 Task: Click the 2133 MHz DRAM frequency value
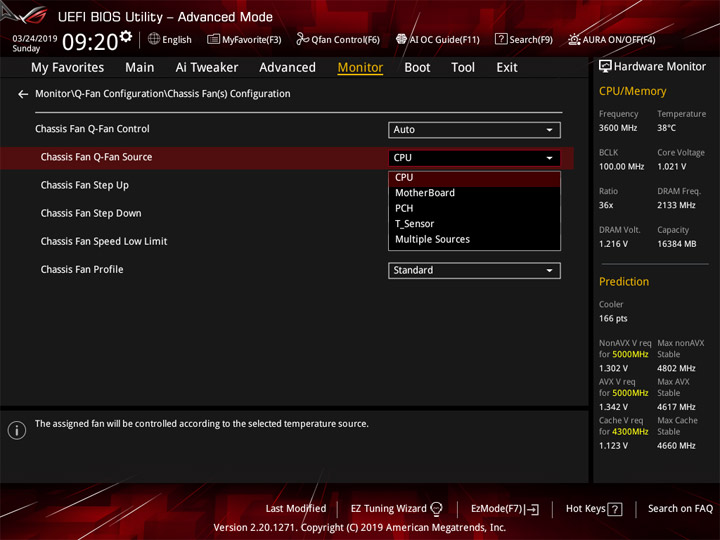pyautogui.click(x=676, y=205)
